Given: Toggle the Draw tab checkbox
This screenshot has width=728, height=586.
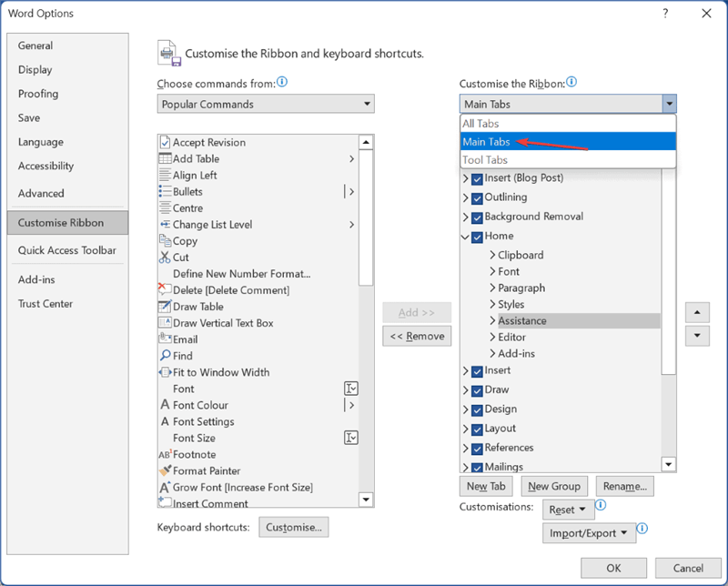Looking at the screenshot, I should (x=477, y=390).
